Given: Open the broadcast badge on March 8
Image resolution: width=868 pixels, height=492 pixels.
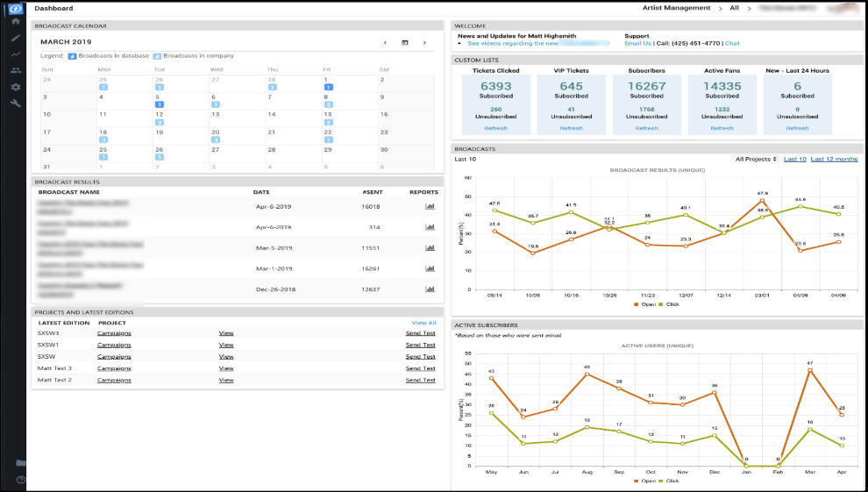Looking at the screenshot, I should (328, 104).
